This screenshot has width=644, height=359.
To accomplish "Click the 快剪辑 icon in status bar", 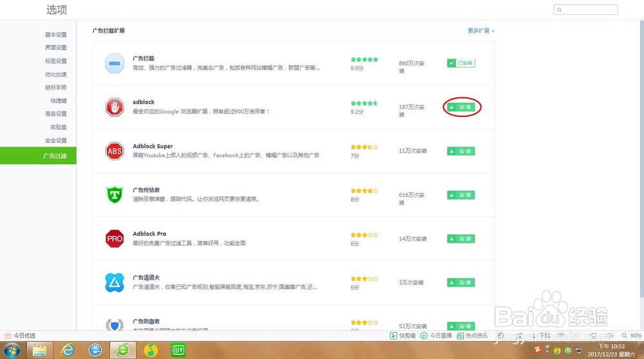I will click(x=393, y=336).
